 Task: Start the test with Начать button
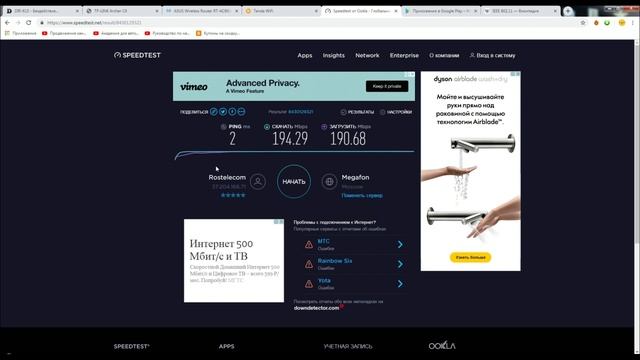coord(294,182)
